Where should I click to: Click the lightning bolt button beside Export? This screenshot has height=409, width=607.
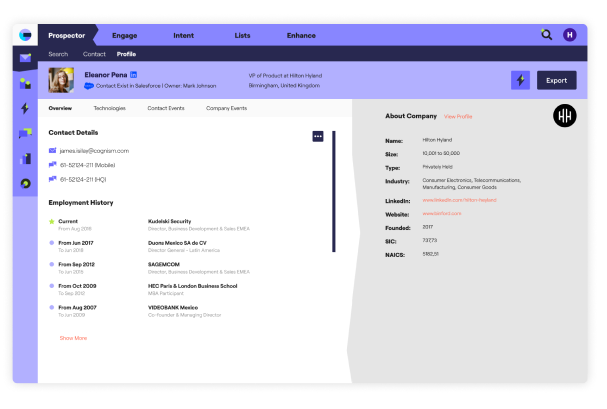520,80
